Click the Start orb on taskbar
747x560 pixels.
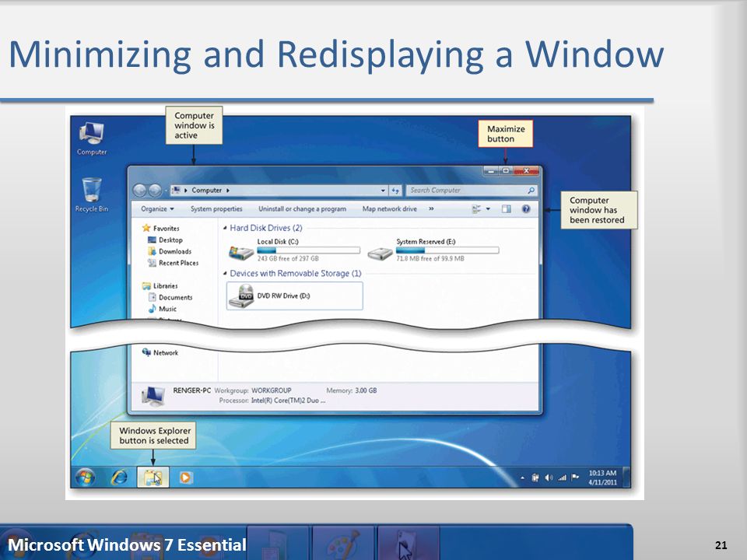[86, 477]
